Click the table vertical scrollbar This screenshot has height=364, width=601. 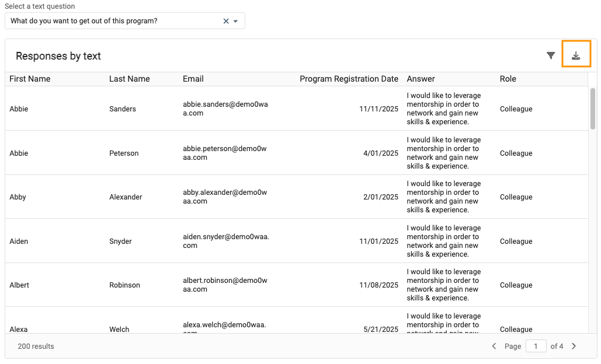click(x=593, y=108)
